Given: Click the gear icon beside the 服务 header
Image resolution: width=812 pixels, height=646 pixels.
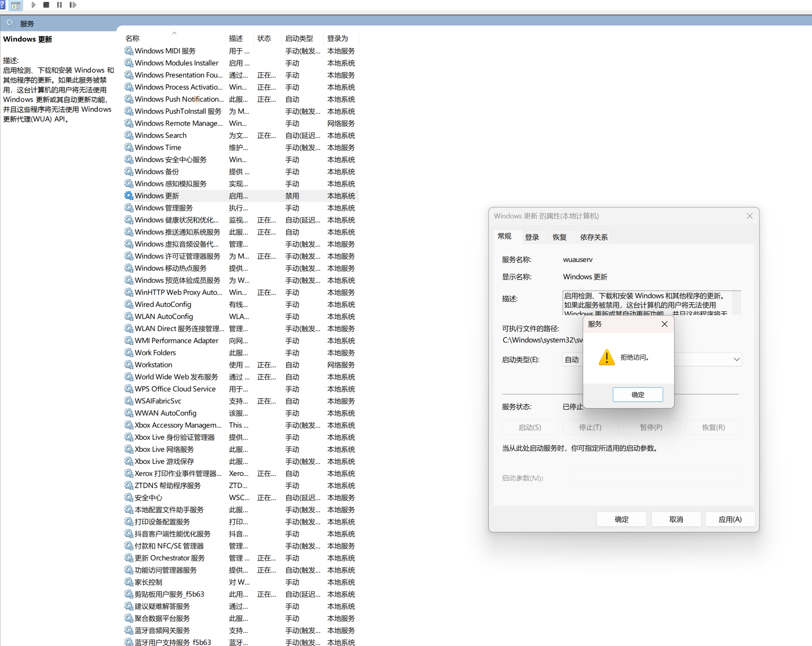Looking at the screenshot, I should pos(10,23).
